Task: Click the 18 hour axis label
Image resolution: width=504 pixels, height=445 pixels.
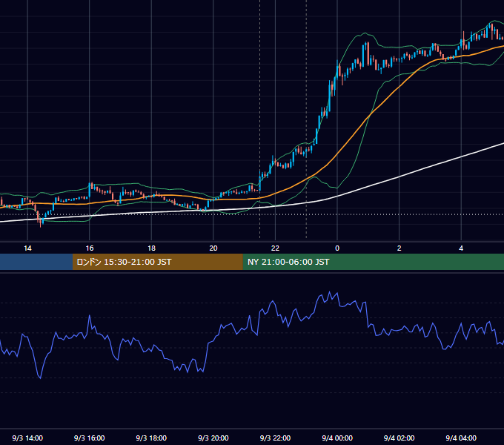Action: pyautogui.click(x=151, y=248)
